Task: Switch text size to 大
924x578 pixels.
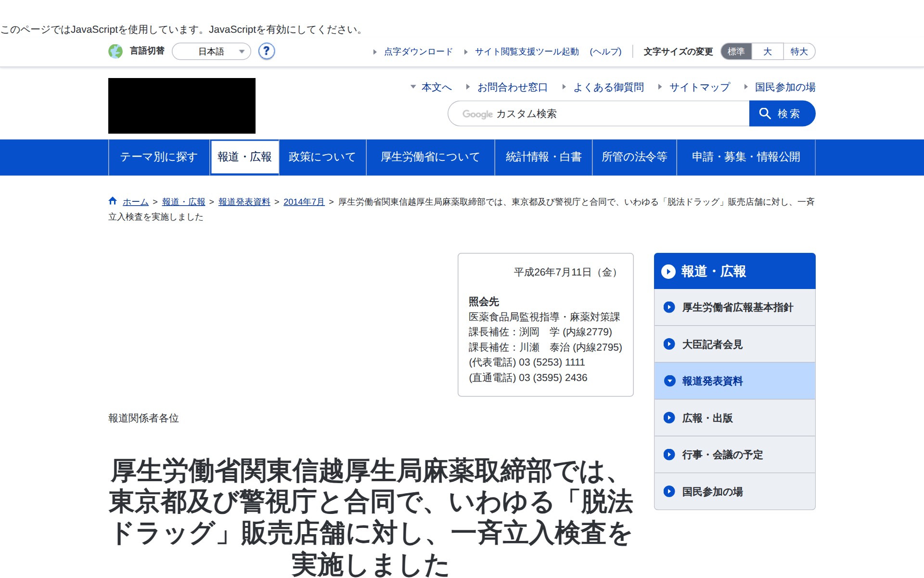Action: point(767,51)
